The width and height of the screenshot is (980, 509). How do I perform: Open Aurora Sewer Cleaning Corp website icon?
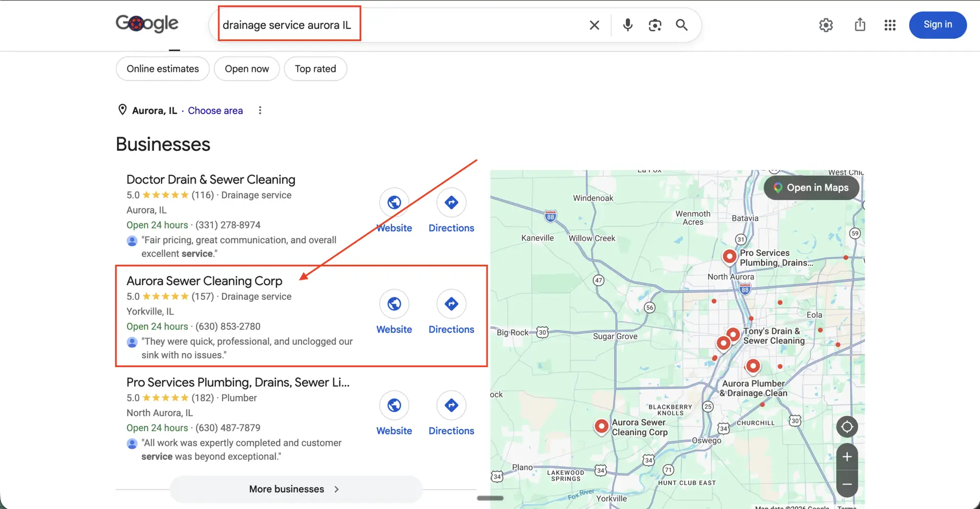[394, 304]
